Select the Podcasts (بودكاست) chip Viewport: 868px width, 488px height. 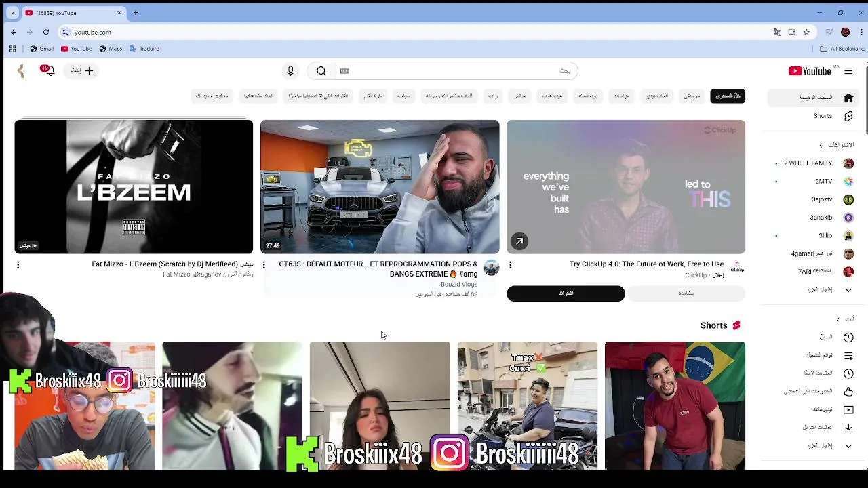588,96
